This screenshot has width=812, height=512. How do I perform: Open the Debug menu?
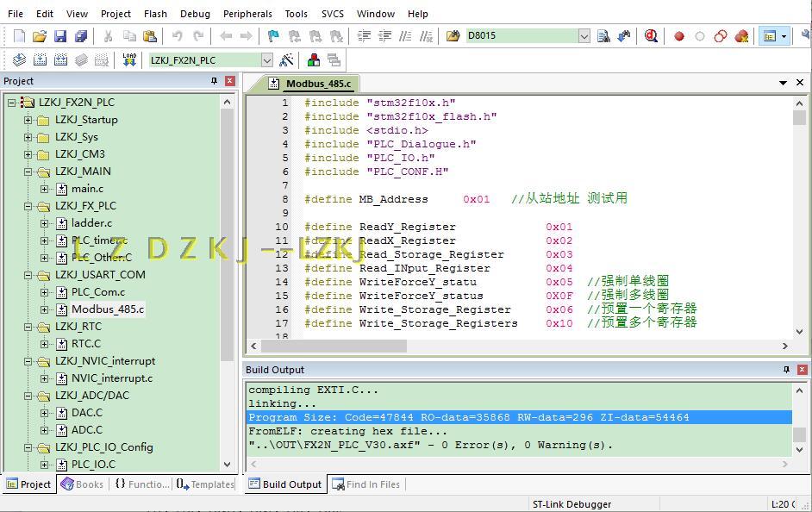[195, 14]
